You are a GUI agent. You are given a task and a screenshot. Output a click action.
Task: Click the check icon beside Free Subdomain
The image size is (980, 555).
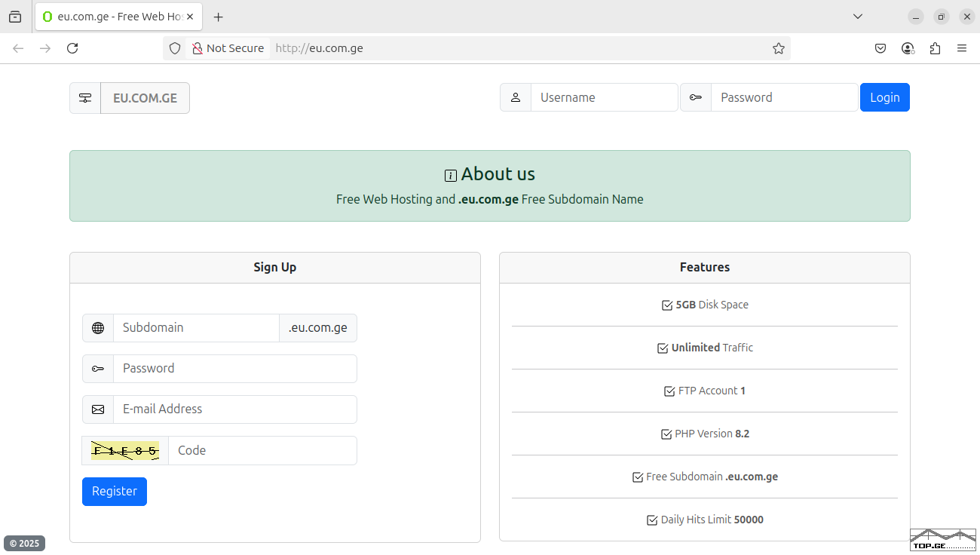click(638, 477)
